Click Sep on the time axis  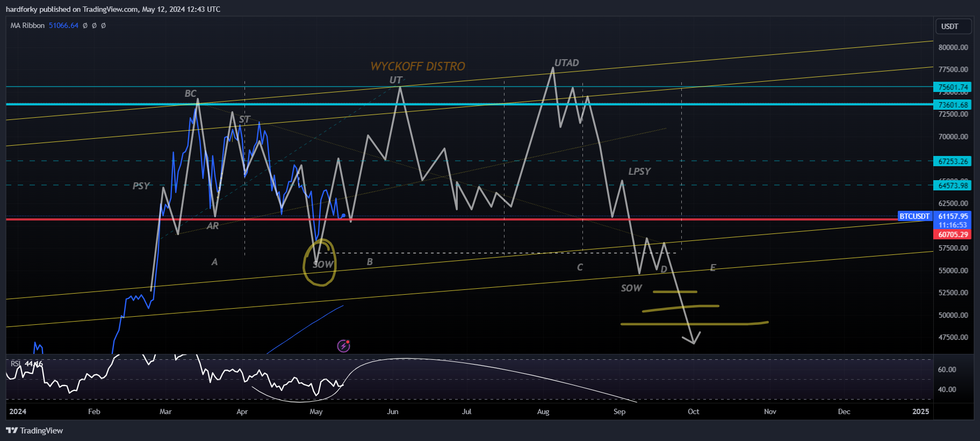pyautogui.click(x=619, y=411)
